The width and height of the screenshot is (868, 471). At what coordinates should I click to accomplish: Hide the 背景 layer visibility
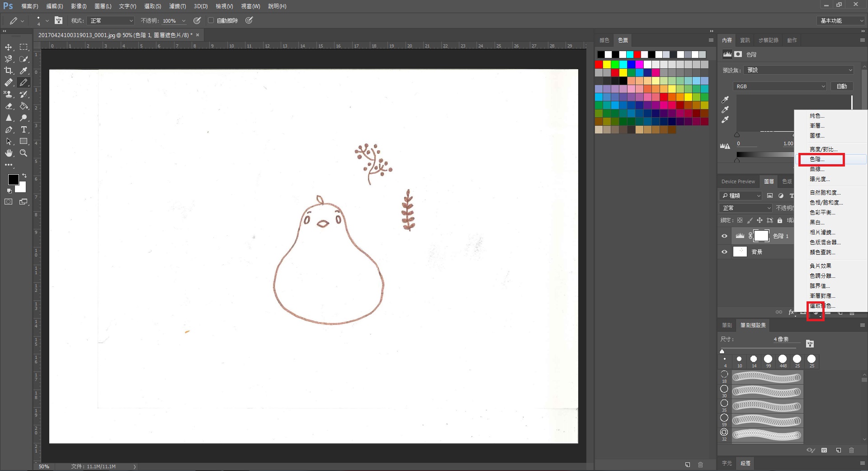724,252
